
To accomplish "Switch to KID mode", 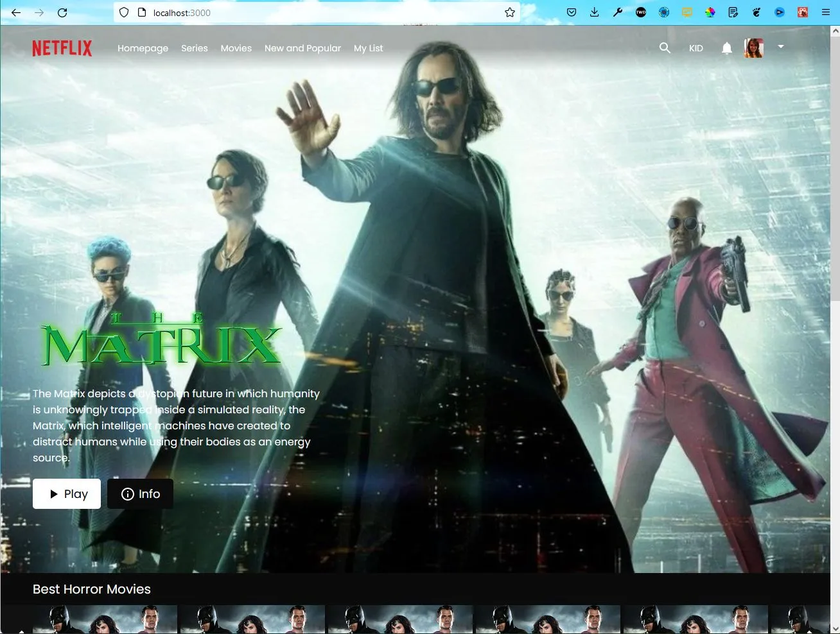I will click(696, 48).
